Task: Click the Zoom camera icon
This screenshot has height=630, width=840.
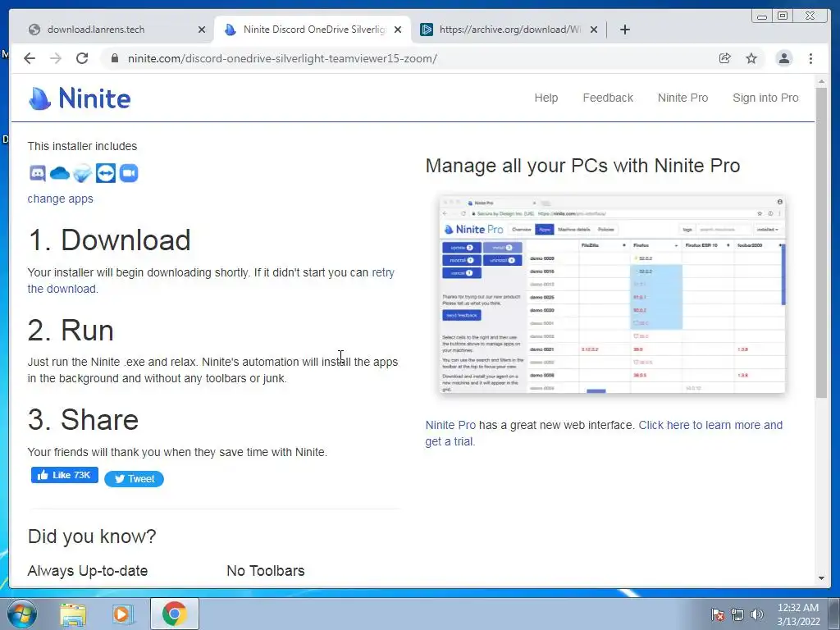Action: click(129, 173)
